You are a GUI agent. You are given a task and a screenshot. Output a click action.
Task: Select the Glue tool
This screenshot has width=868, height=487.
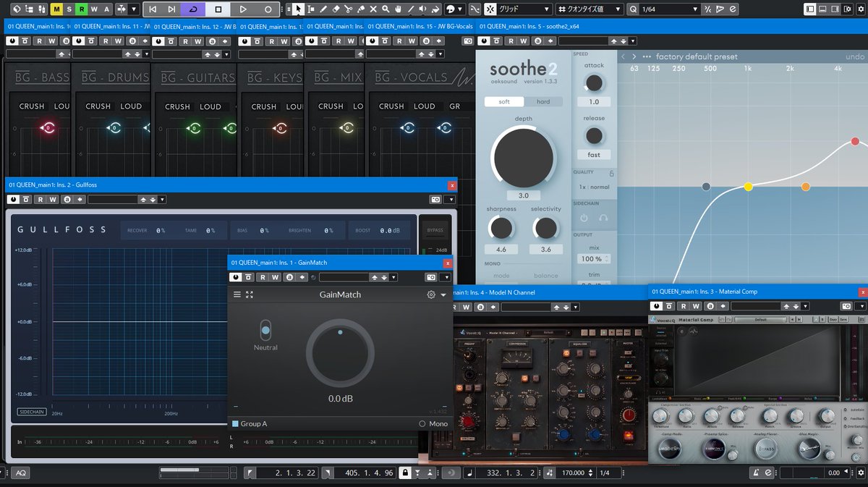(360, 9)
